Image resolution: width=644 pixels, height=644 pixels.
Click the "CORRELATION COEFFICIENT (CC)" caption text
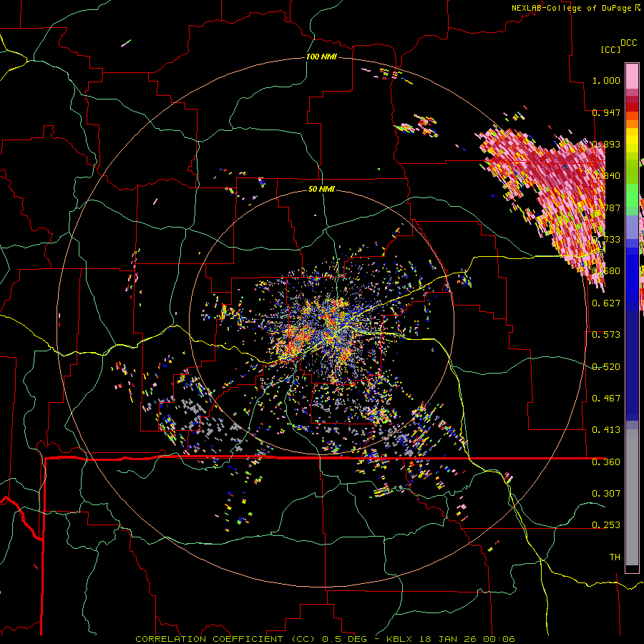pos(225,639)
